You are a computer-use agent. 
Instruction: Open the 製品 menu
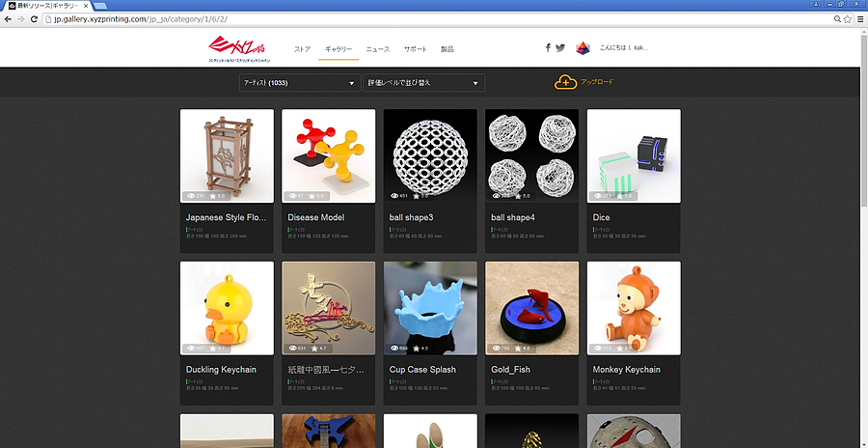click(448, 49)
